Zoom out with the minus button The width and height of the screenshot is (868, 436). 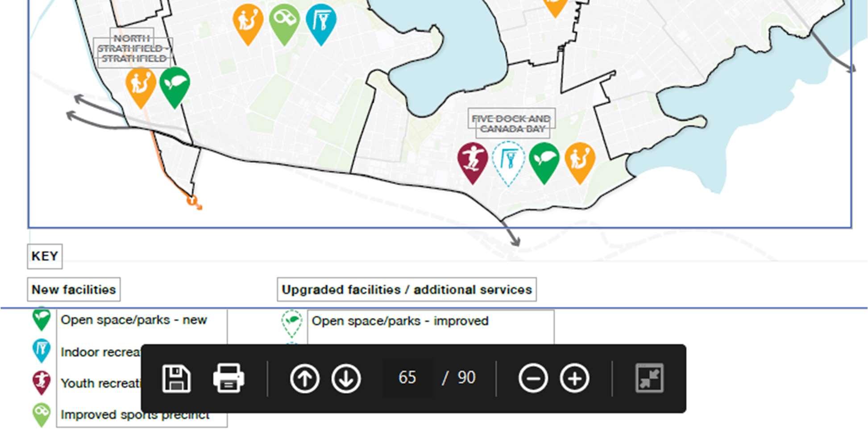tap(533, 378)
